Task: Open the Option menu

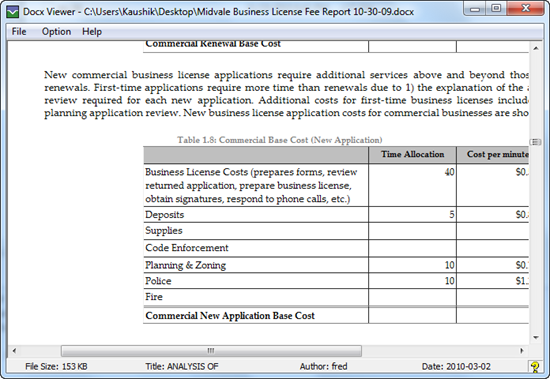Action: [x=56, y=32]
